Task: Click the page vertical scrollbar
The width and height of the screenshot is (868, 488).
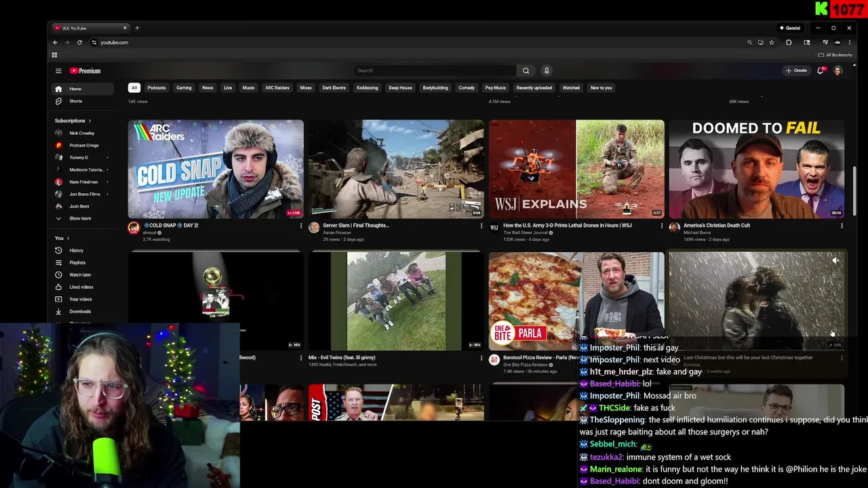Action: tap(854, 191)
